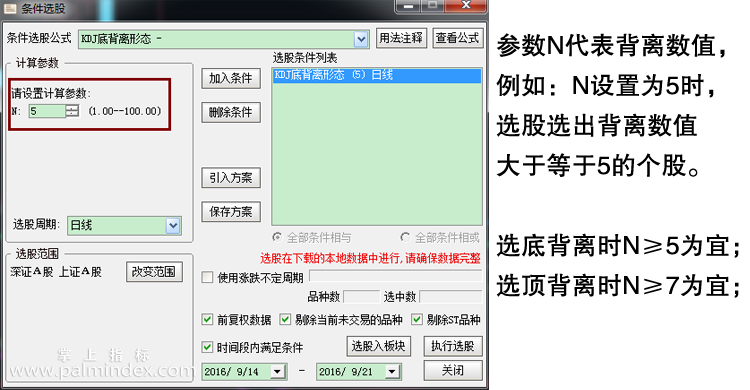Open the end date 2016/9/21 picker

pos(392,371)
